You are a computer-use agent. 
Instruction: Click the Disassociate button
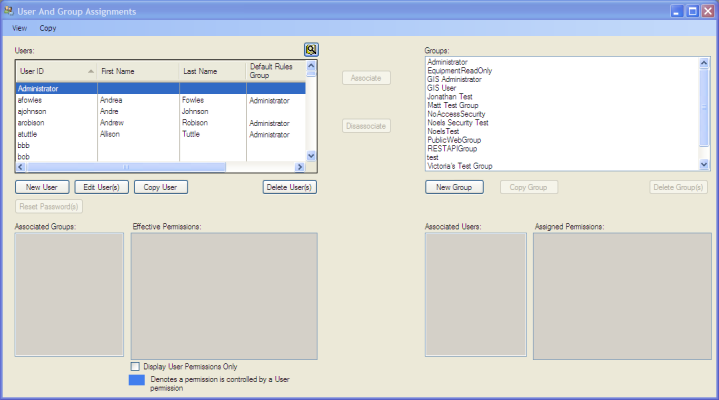coord(366,126)
